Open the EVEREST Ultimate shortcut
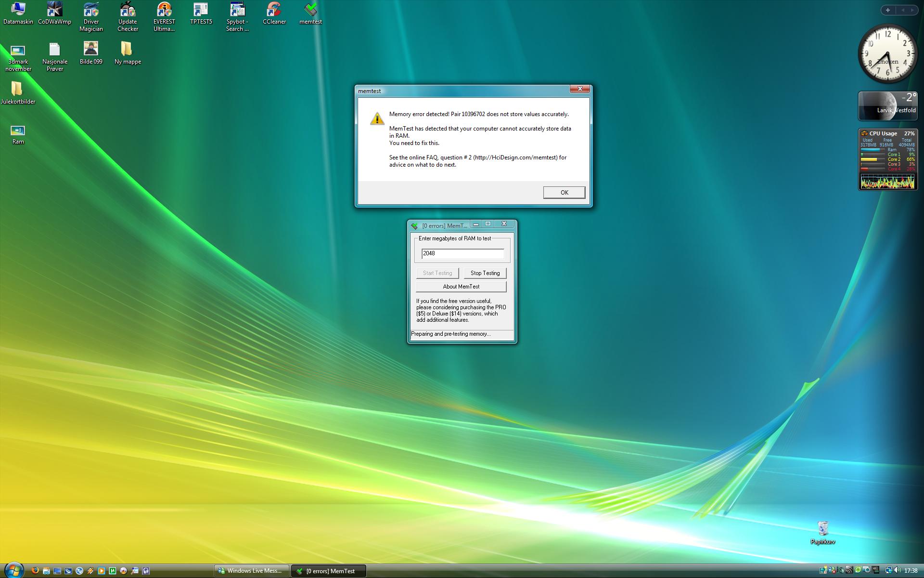This screenshot has width=924, height=578. (x=164, y=16)
